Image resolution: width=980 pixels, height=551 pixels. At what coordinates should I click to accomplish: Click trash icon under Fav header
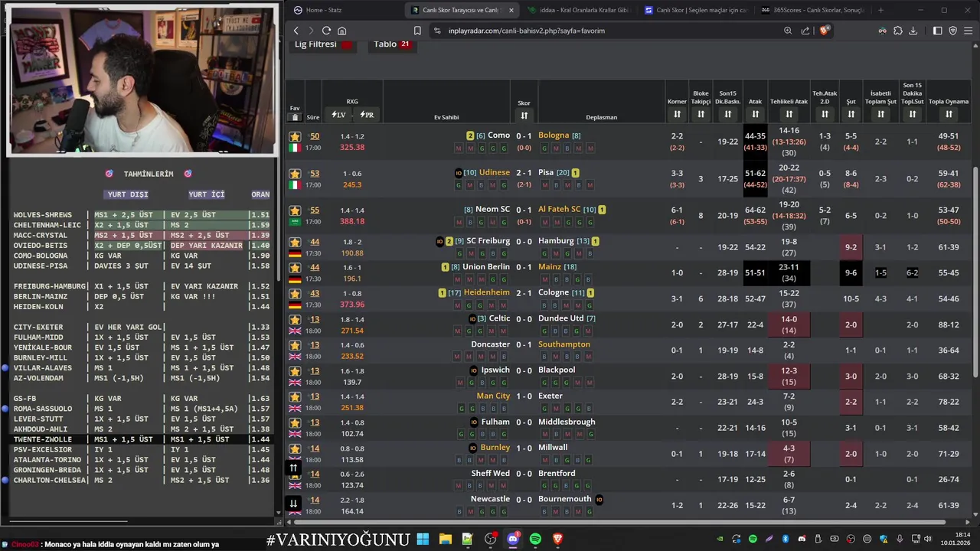click(x=295, y=118)
